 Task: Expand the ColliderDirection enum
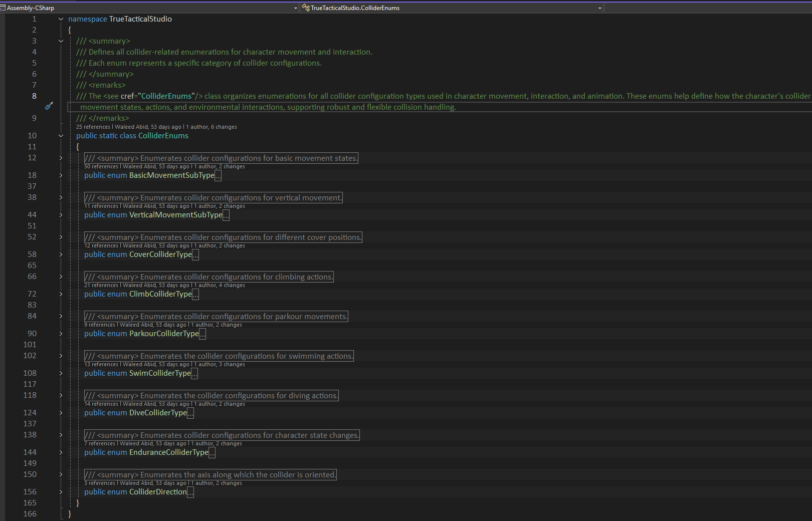pos(61,492)
